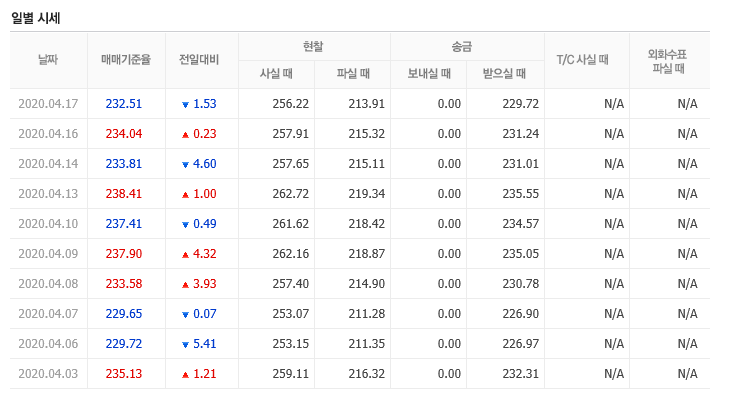Click the 날짜 column header

click(48, 60)
